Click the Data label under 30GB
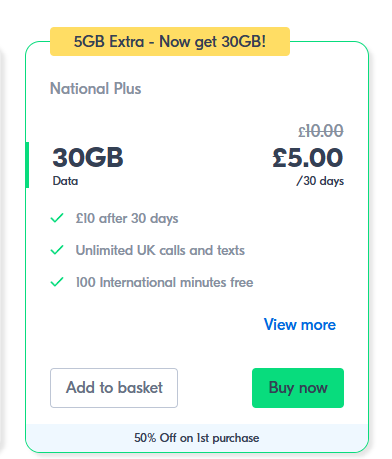Screen dimensions: 392x459 coord(65,181)
